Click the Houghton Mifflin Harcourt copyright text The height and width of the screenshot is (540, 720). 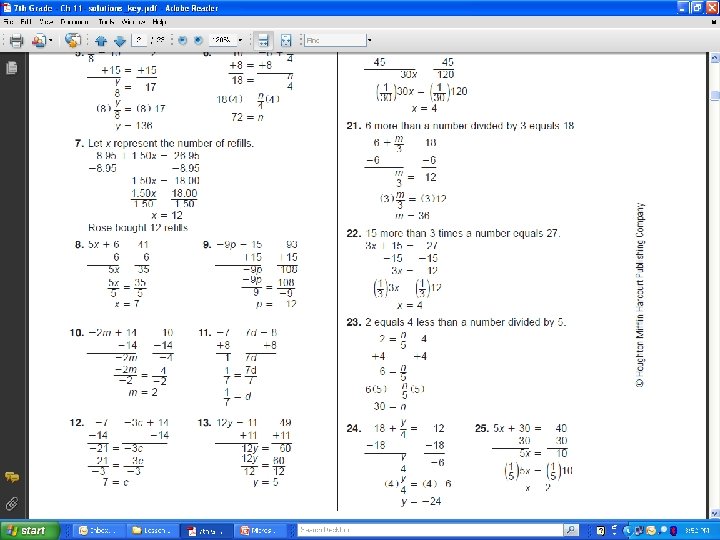(x=640, y=295)
